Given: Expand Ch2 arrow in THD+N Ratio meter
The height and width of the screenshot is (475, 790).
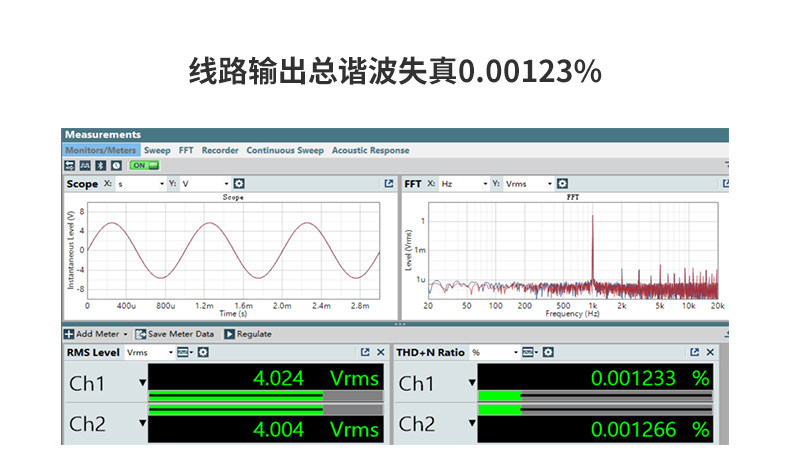Looking at the screenshot, I should point(472,423).
